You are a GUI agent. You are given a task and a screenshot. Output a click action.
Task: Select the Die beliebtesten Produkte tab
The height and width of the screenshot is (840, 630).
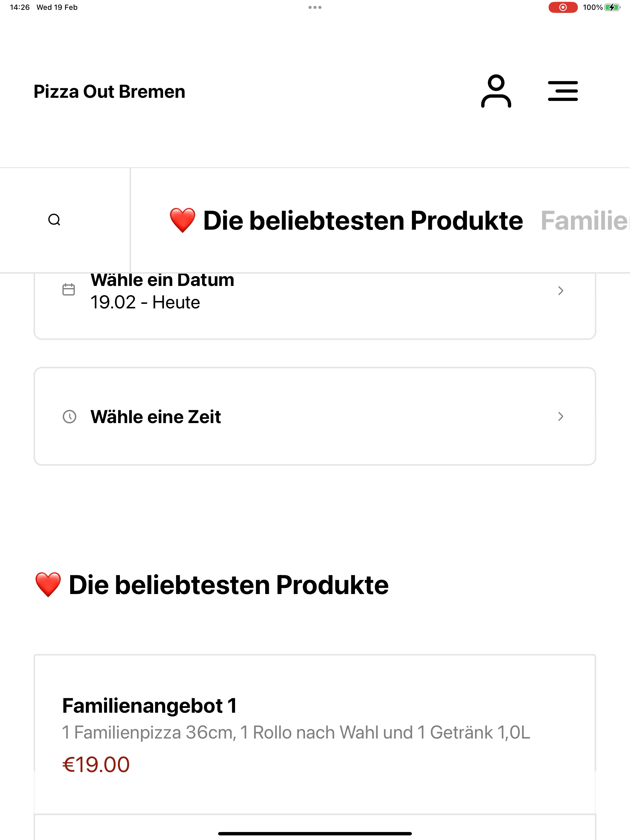346,221
